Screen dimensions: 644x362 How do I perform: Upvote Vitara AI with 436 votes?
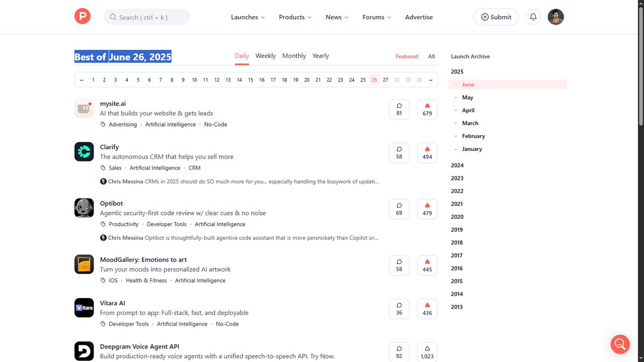tap(427, 308)
